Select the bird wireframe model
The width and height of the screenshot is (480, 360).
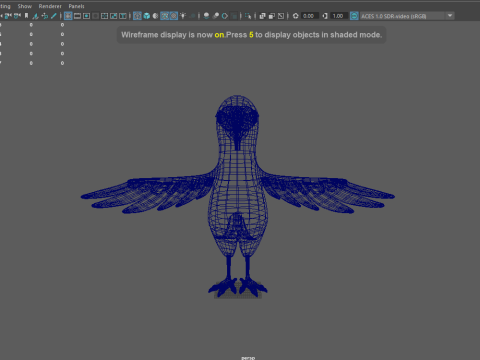point(237,197)
